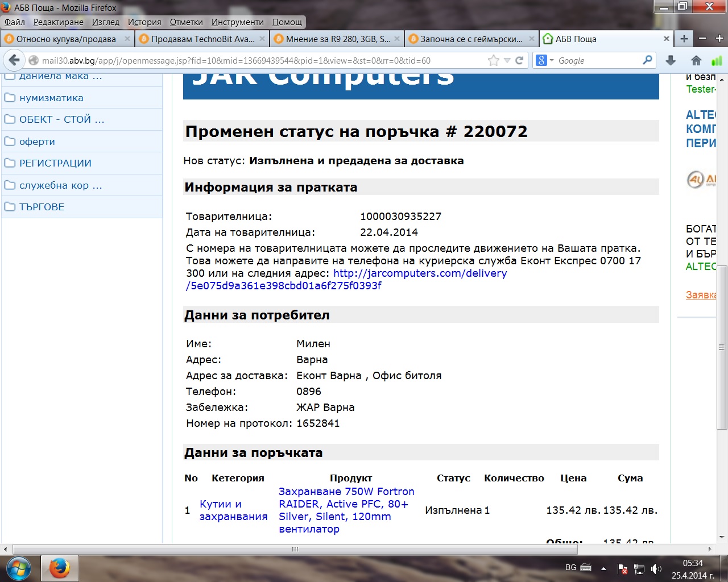Click the horizontal scrollbar at page bottom
This screenshot has height=582, width=728.
[x=295, y=549]
